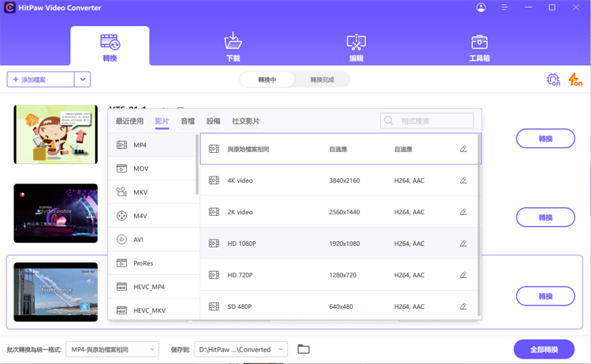Image resolution: width=591 pixels, height=364 pixels.
Task: Convert the second video with 轉換 button
Action: click(545, 217)
